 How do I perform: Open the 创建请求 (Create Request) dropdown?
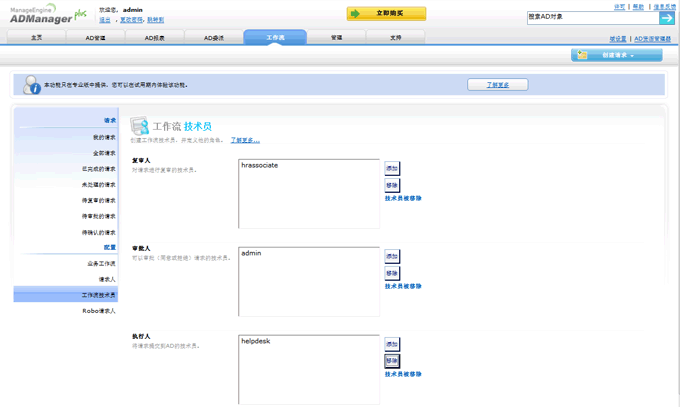pos(616,55)
